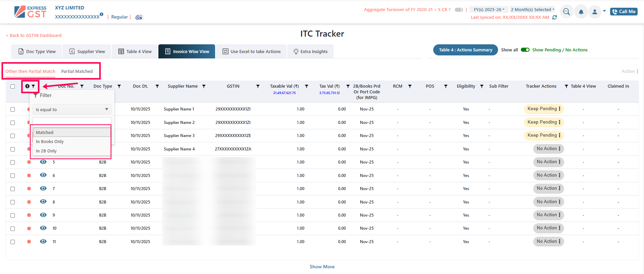This screenshot has width=644, height=274.
Task: Click the Show More link
Action: 322,267
